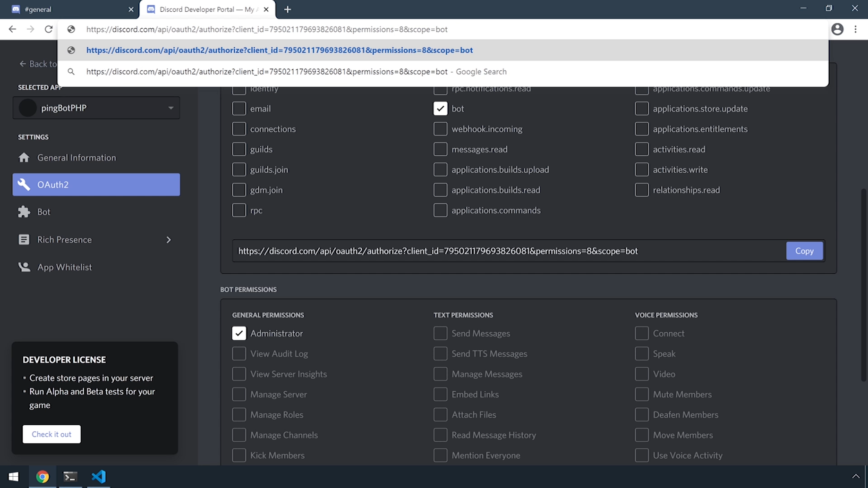Click the browser forward arrow
The height and width of the screenshot is (488, 868).
pyautogui.click(x=31, y=29)
